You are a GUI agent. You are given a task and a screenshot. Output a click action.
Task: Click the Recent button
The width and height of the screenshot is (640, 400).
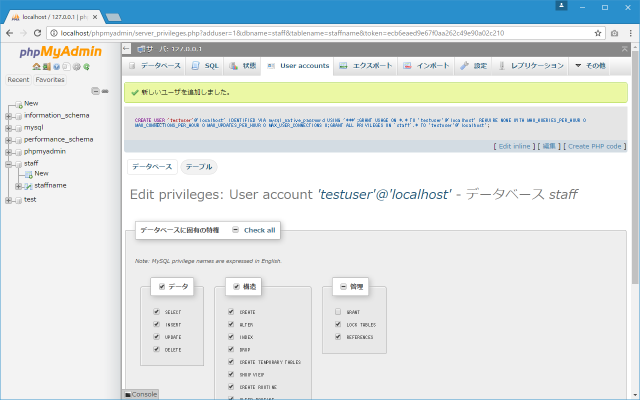pos(18,80)
